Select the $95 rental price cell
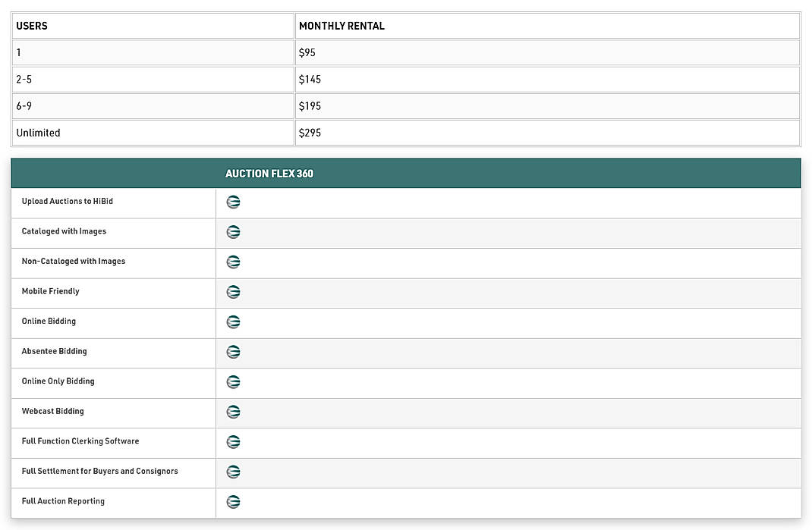The height and width of the screenshot is (530, 812). pyautogui.click(x=307, y=52)
